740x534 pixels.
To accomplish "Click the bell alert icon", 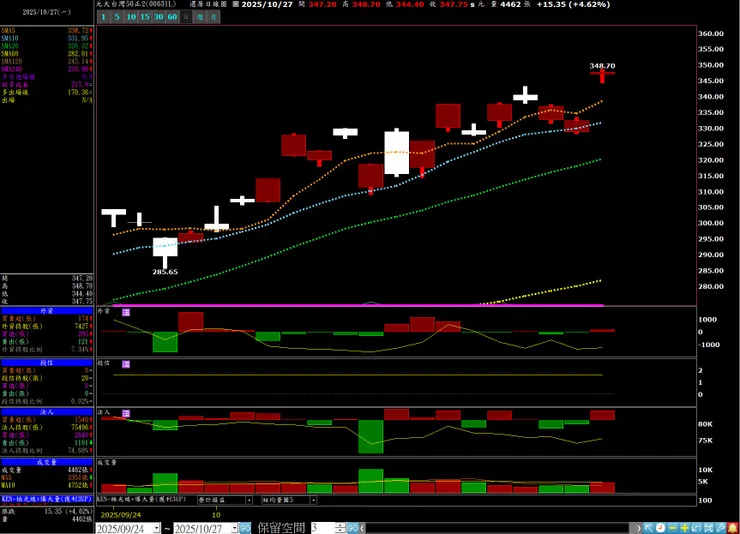I will (732, 528).
